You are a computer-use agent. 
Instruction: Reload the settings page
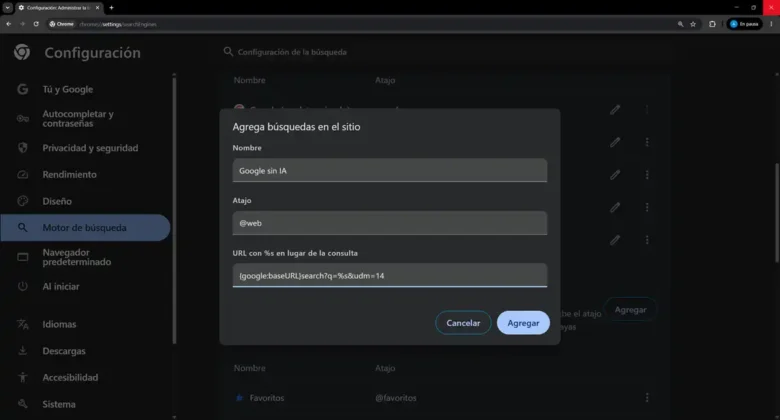[x=36, y=24]
